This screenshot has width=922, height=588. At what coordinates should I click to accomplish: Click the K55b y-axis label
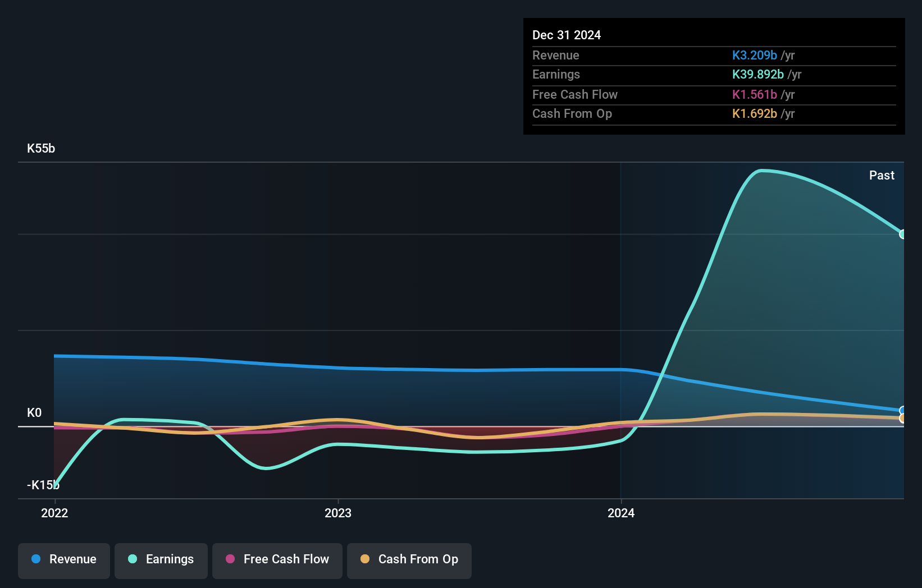41,149
